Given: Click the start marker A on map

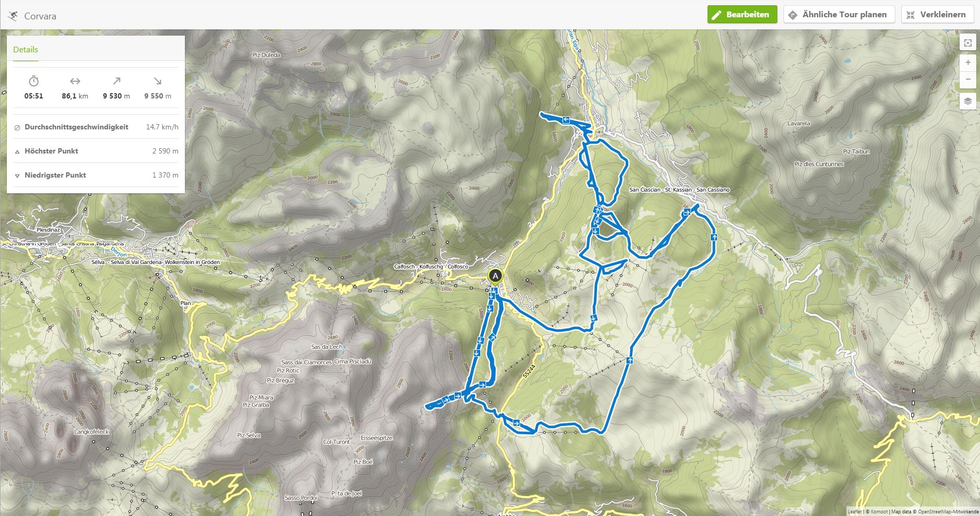Looking at the screenshot, I should 495,276.
